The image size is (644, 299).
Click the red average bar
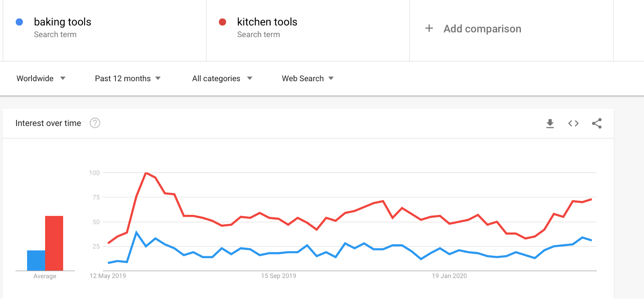pyautogui.click(x=54, y=243)
